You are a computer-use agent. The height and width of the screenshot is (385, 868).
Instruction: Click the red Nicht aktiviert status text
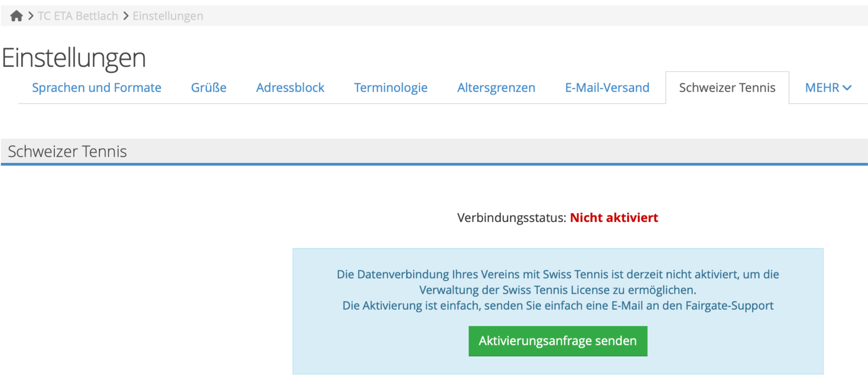[613, 218]
